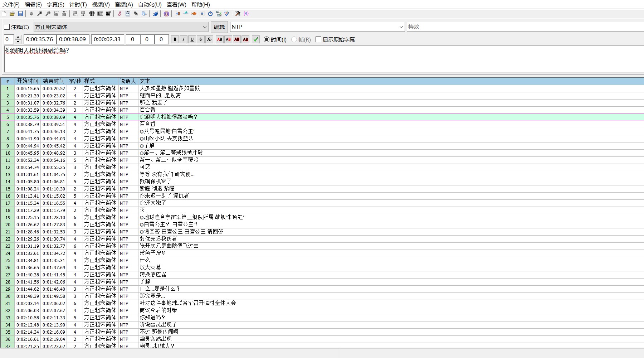Open the Styling Assistant icon
This screenshot has width=644, height=358.
[186, 14]
